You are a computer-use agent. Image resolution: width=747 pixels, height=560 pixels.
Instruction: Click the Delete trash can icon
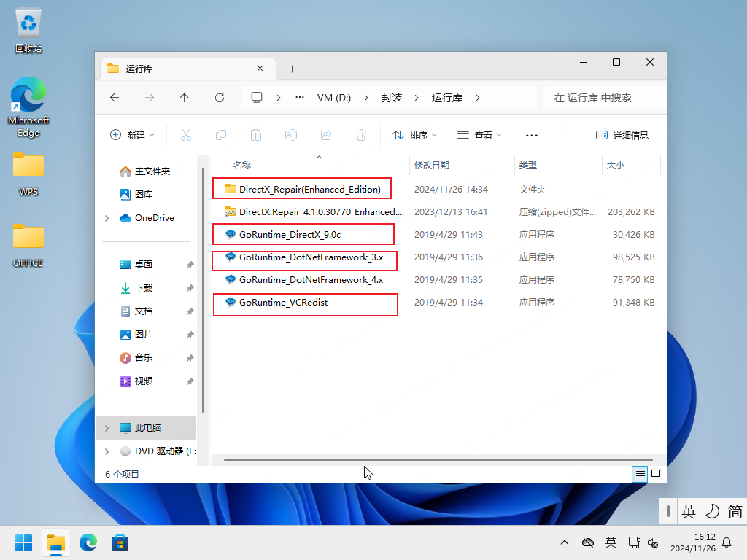coord(361,135)
